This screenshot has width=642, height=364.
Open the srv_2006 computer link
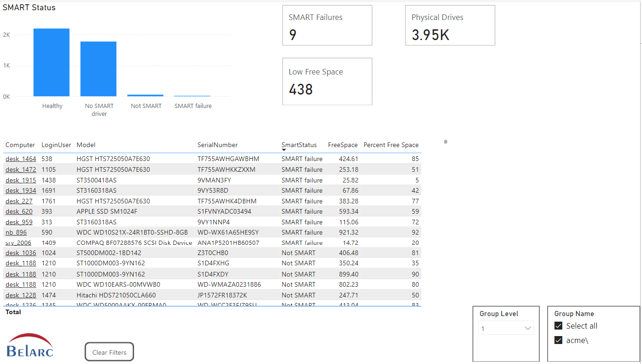[x=19, y=243]
